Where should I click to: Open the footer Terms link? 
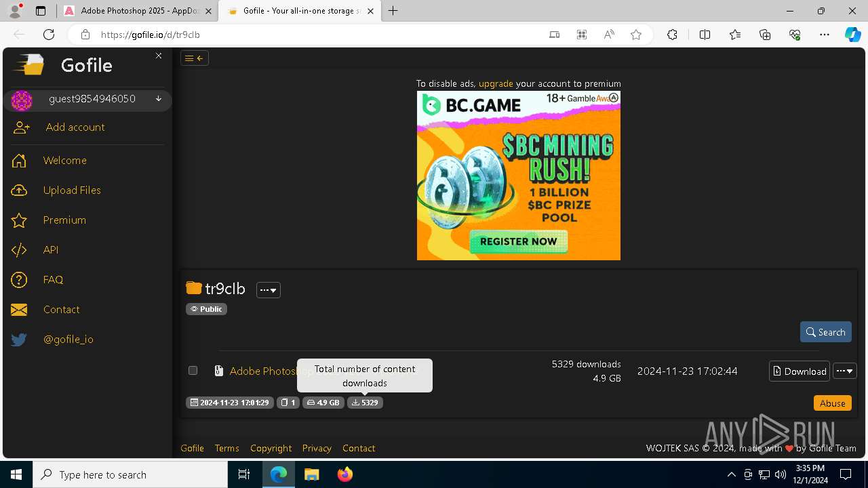pos(227,449)
